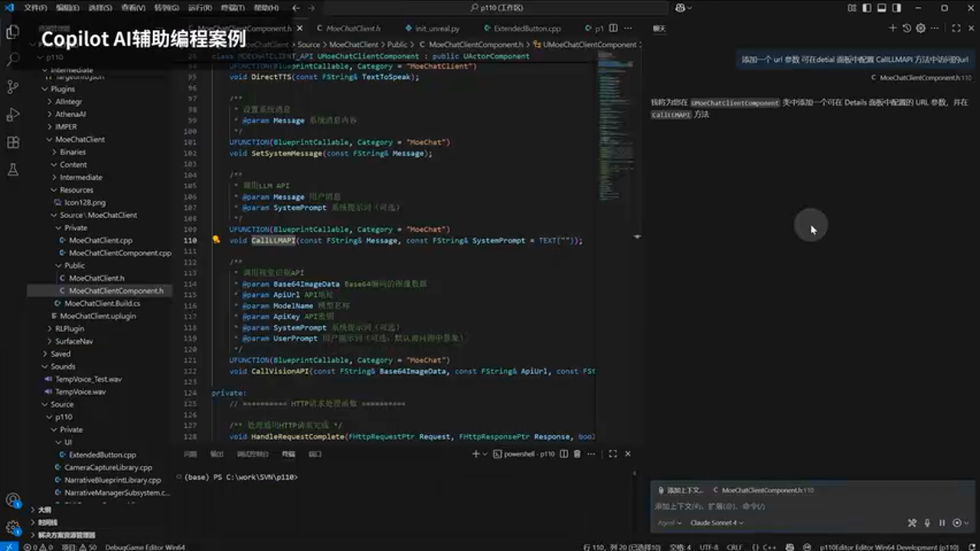Image resolution: width=980 pixels, height=551 pixels.
Task: Toggle the primary sidebar layout button
Action: point(866,8)
